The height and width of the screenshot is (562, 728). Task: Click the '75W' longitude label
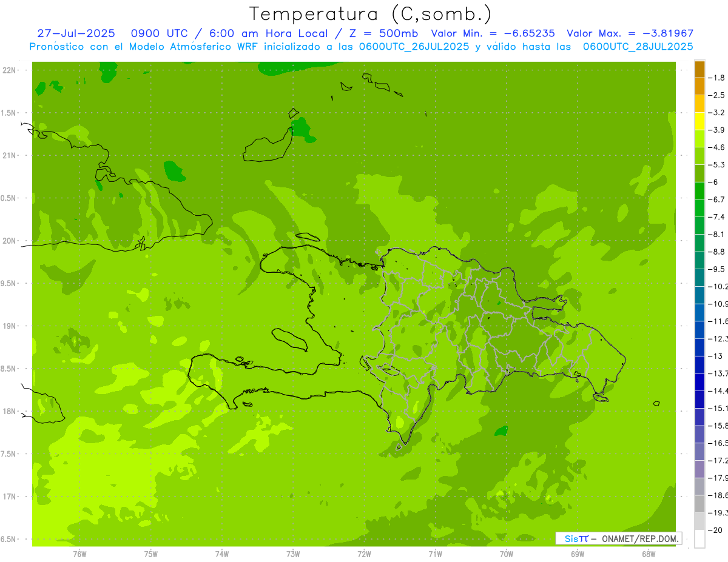pyautogui.click(x=151, y=554)
